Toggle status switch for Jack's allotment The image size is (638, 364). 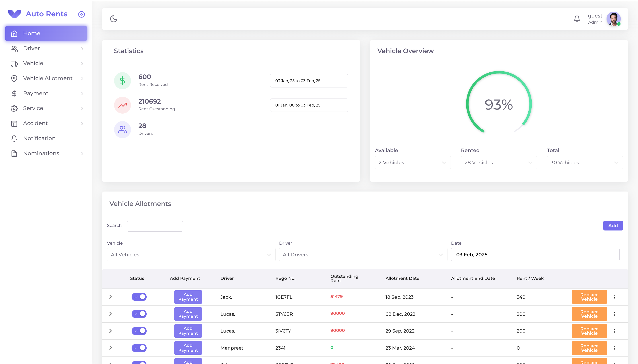pos(139,297)
